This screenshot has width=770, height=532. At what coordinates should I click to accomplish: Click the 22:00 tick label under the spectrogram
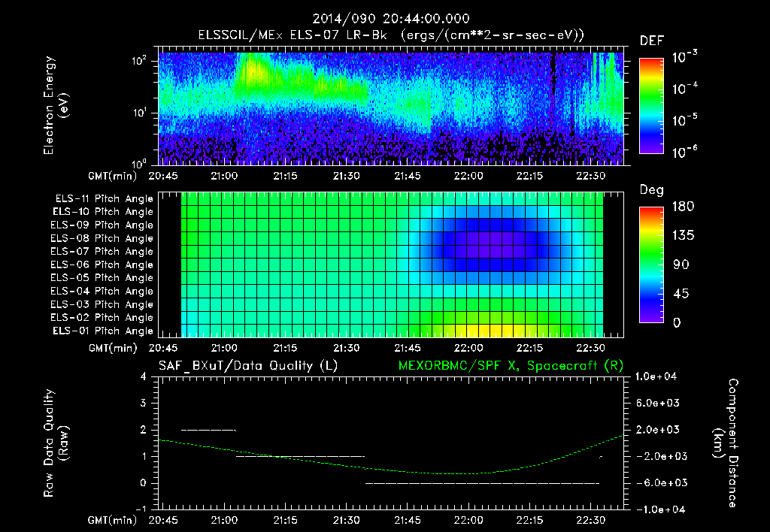(x=468, y=176)
